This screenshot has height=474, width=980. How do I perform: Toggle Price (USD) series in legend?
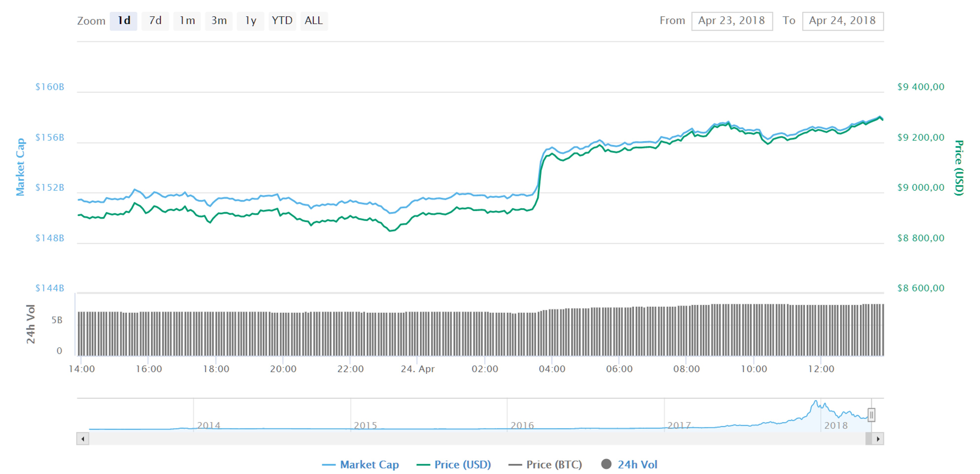click(454, 464)
